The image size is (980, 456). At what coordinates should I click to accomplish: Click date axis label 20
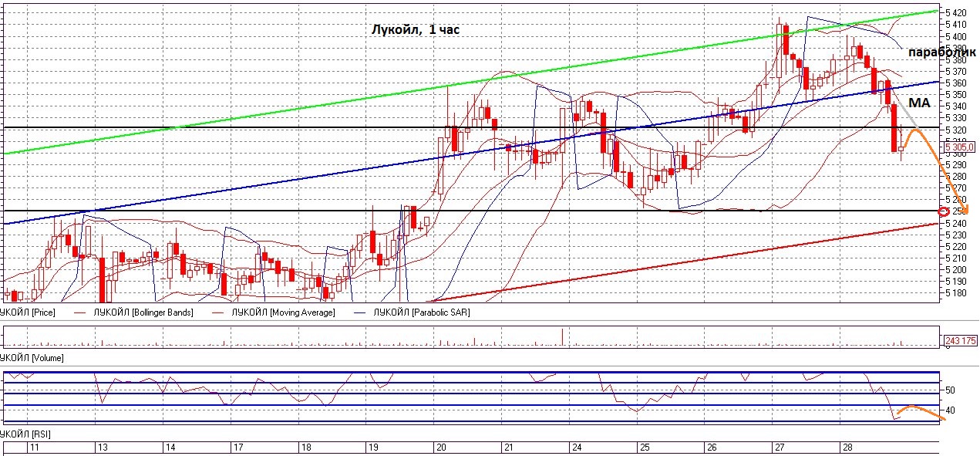pyautogui.click(x=442, y=448)
